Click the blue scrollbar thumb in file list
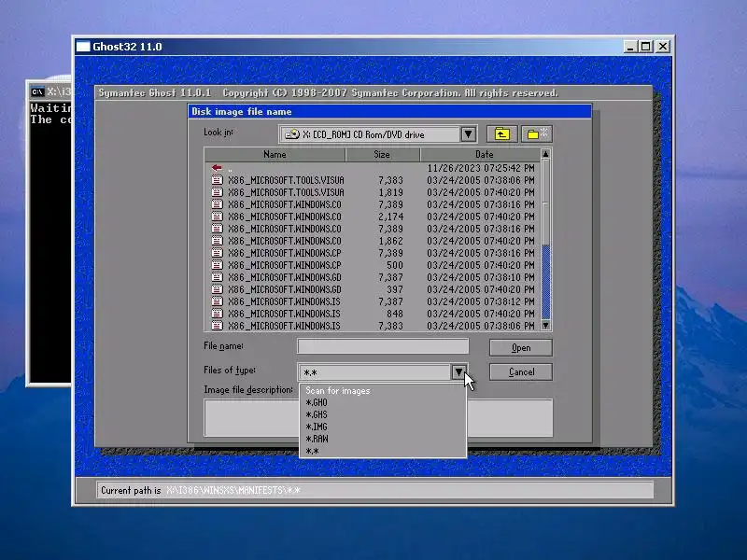 pyautogui.click(x=546, y=282)
